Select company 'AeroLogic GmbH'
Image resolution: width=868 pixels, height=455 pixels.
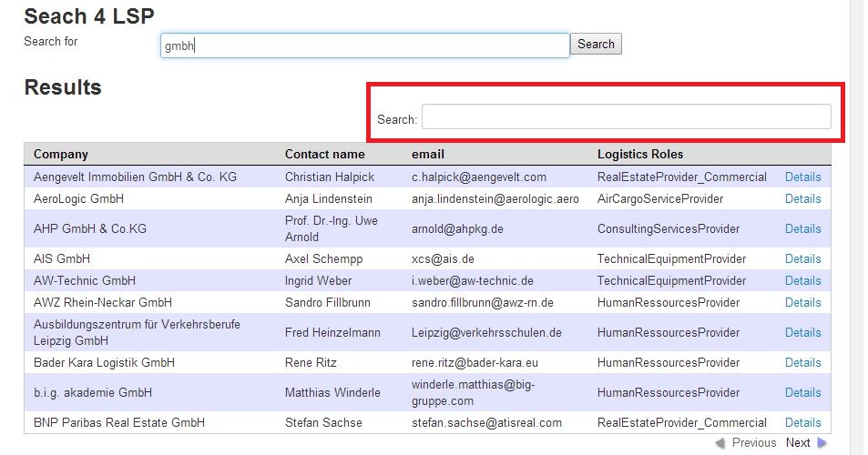pyautogui.click(x=78, y=198)
